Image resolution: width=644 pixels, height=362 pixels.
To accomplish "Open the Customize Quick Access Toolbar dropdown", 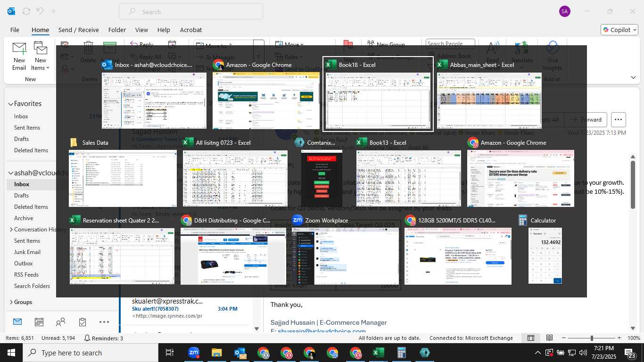I will 53,11.
